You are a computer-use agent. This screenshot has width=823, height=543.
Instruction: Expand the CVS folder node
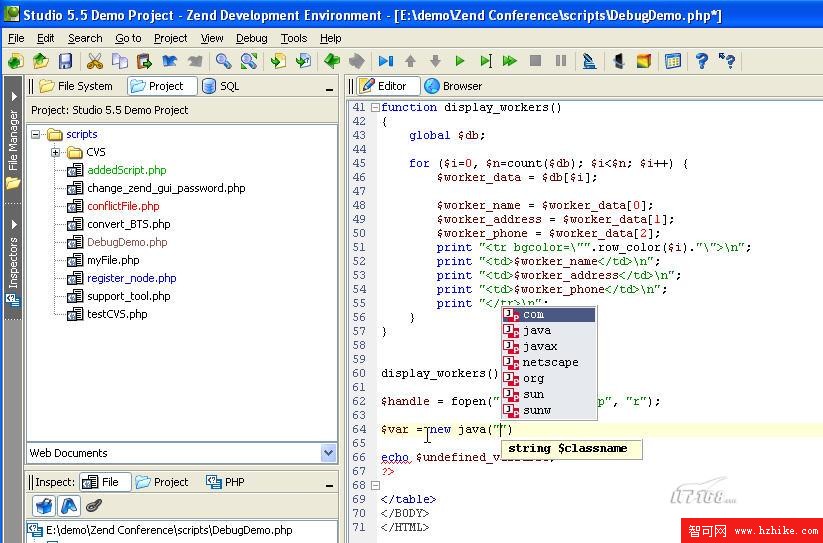click(55, 152)
